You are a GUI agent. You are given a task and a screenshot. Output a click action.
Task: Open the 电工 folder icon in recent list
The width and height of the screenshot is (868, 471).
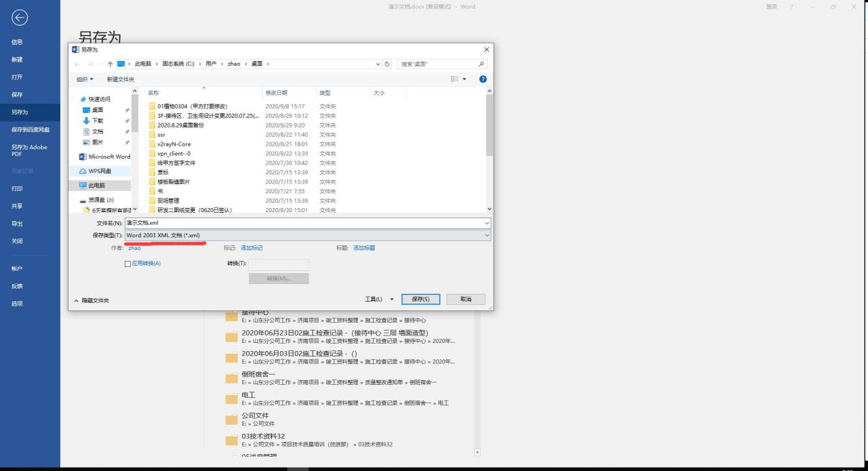point(231,398)
